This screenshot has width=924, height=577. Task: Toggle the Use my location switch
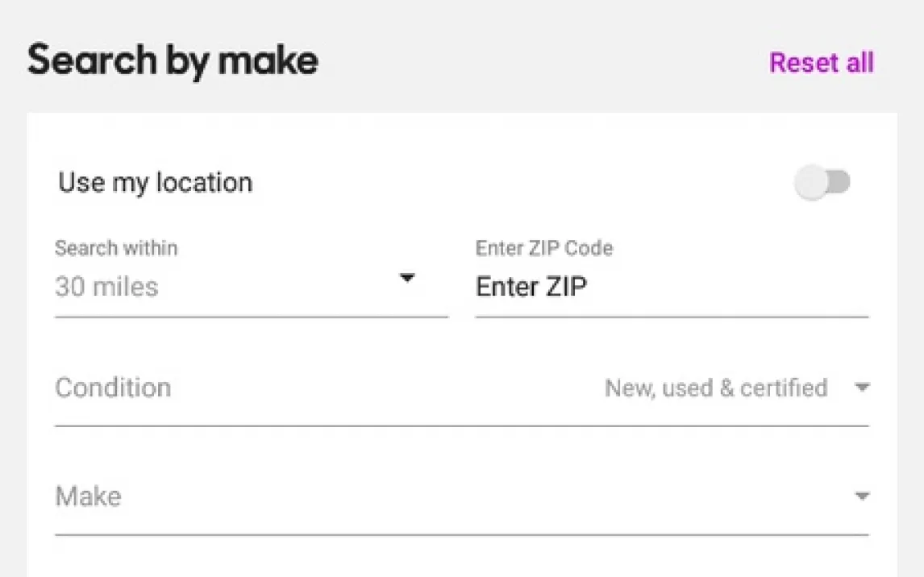822,183
